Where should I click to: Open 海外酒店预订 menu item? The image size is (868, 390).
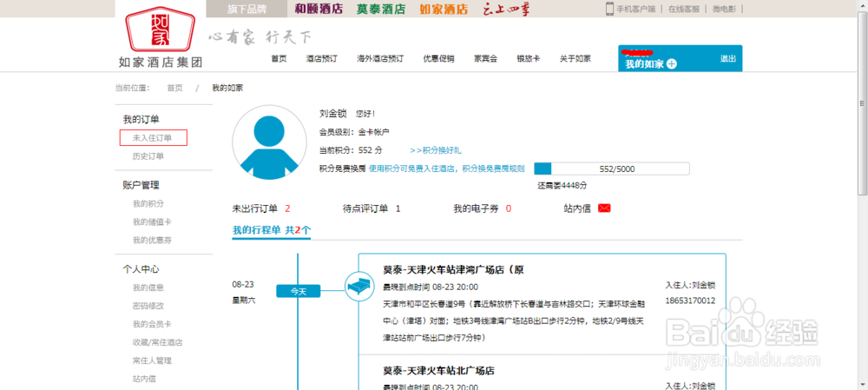(380, 59)
